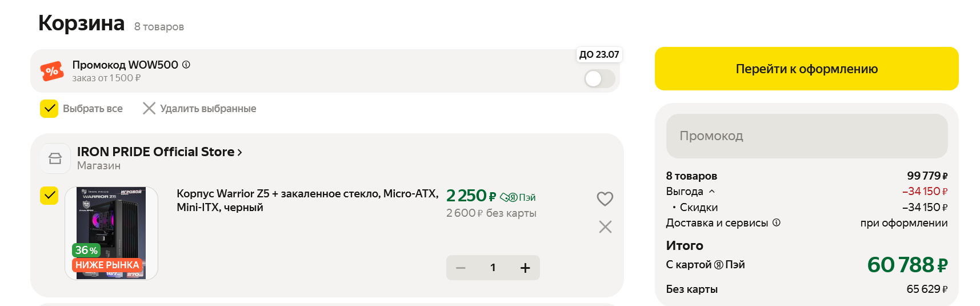Open Корпус Warrior Z5 product title link
The height and width of the screenshot is (306, 980).
pyautogui.click(x=307, y=200)
